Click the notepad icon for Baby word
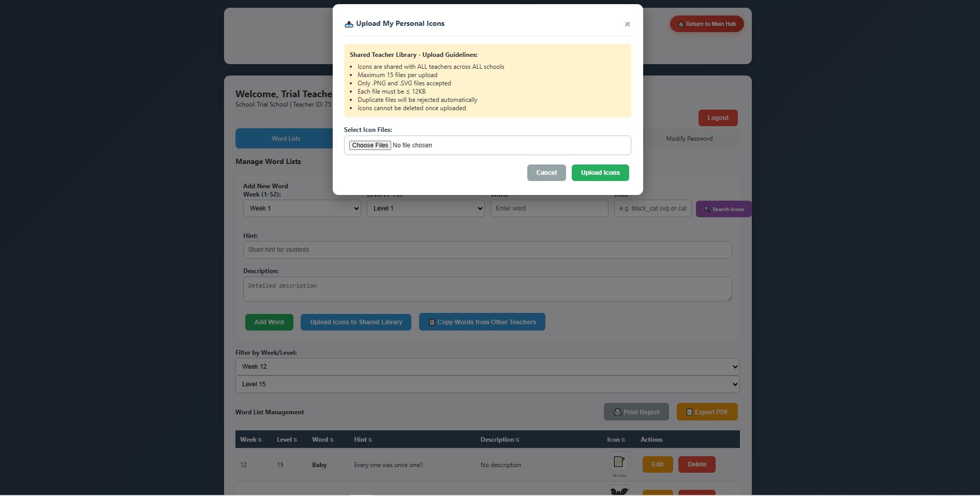 619,461
